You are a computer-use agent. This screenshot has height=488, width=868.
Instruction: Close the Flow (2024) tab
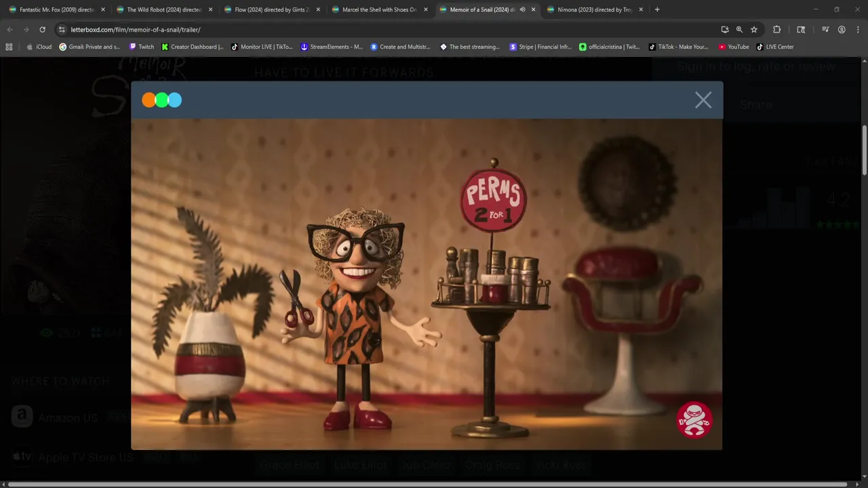point(318,9)
